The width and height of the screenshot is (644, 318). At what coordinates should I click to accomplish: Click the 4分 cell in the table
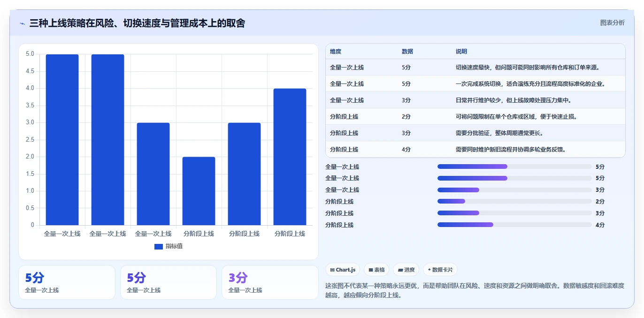tap(406, 150)
